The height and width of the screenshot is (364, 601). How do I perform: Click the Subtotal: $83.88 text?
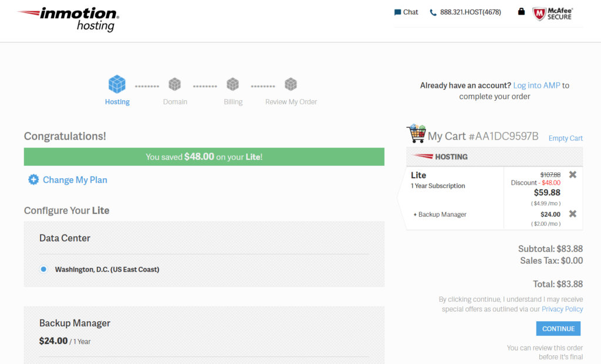[551, 249]
